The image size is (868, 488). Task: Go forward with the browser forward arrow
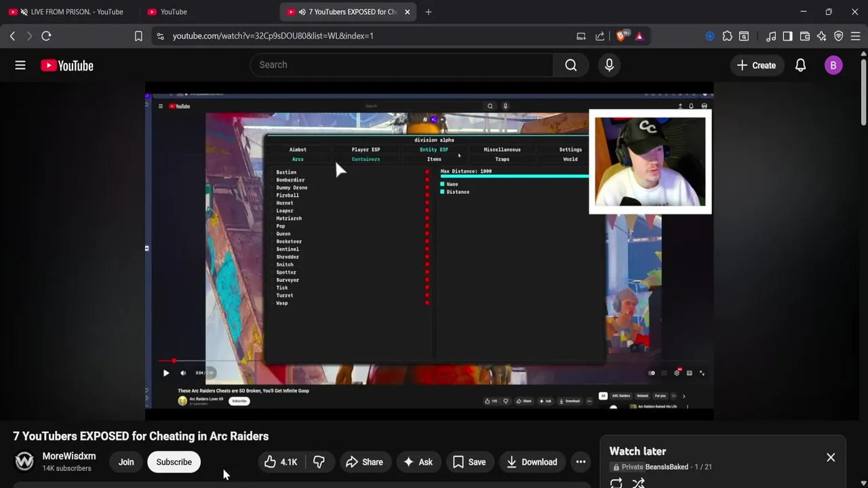(29, 36)
